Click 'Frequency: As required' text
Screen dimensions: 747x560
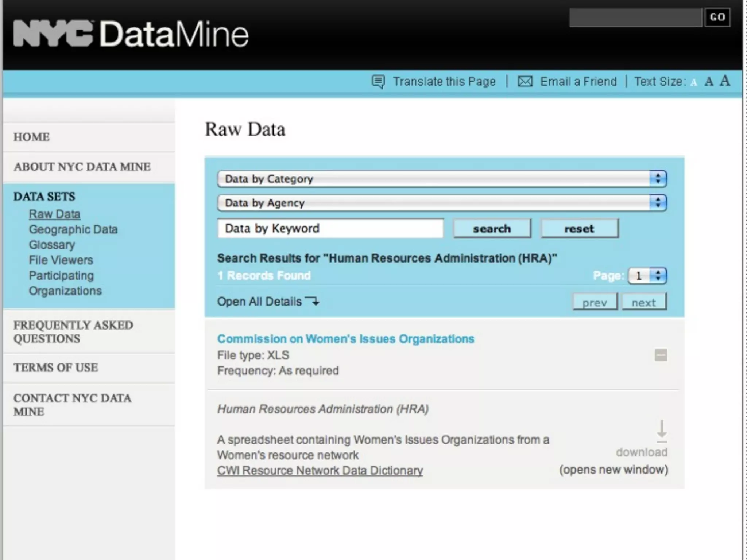click(x=278, y=371)
